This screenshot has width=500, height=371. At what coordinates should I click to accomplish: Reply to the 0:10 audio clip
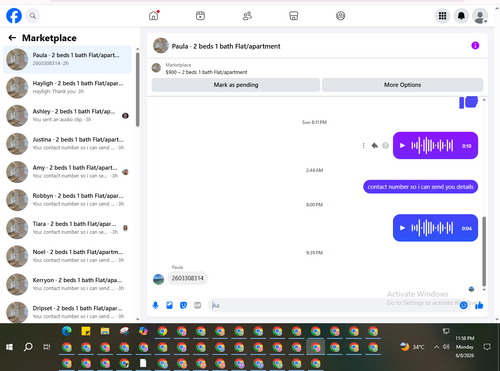coord(375,146)
